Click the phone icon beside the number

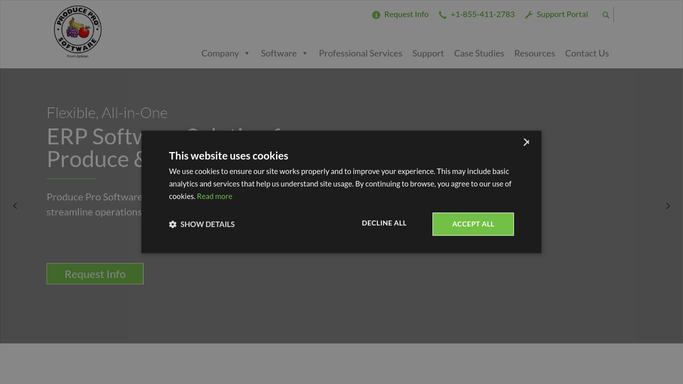click(x=442, y=15)
